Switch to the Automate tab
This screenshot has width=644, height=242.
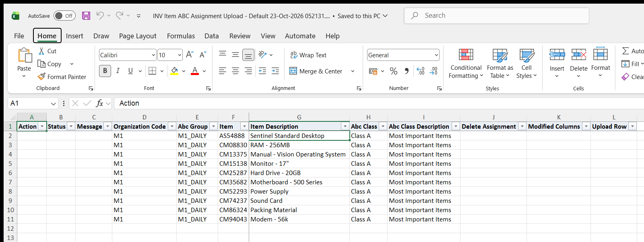point(300,36)
